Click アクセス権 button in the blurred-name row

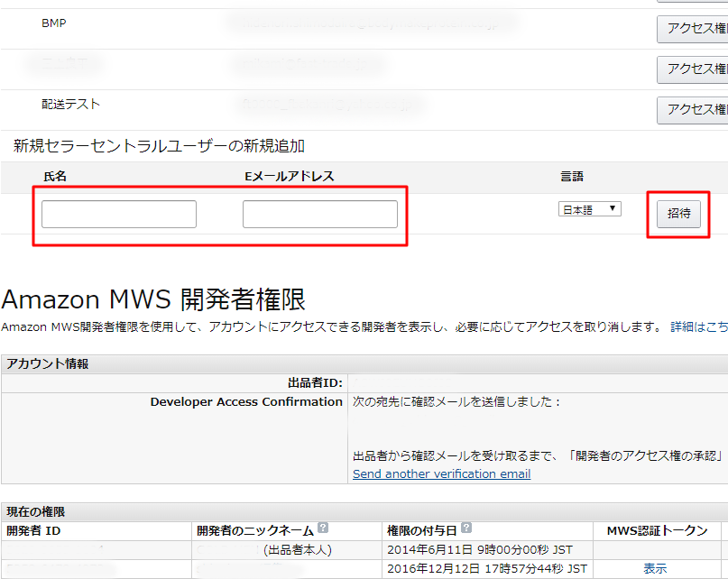click(x=692, y=69)
